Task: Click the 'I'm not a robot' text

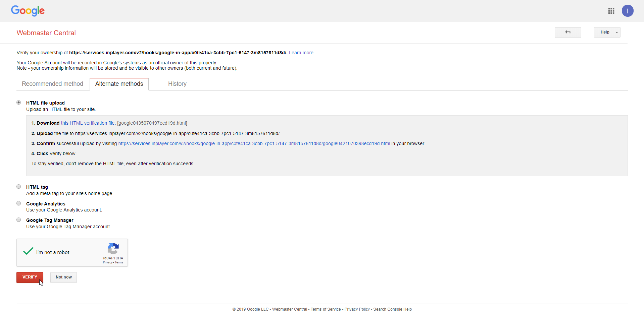Action: (53, 252)
